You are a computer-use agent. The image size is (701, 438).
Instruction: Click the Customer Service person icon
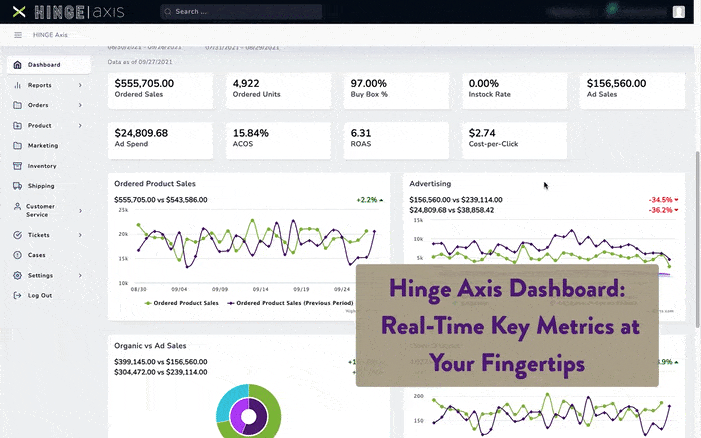(17, 206)
